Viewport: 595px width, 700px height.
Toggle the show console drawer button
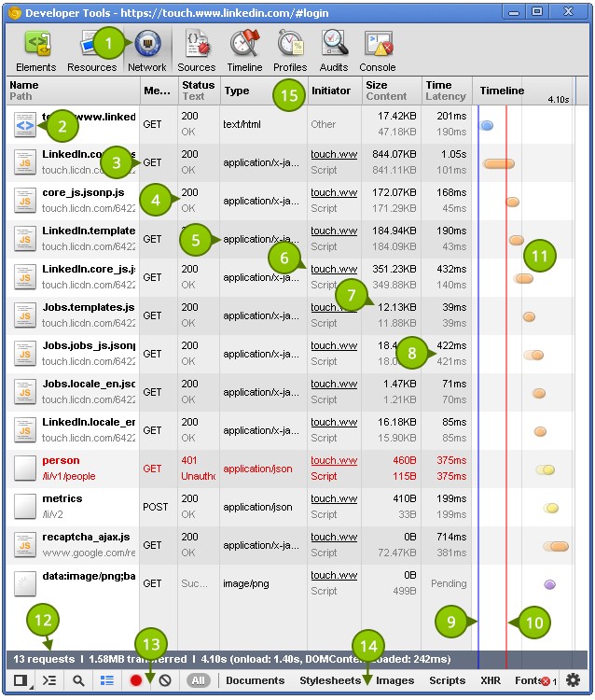tap(49, 680)
